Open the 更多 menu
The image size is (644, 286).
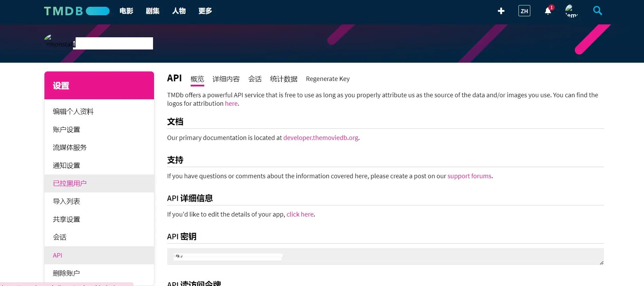205,11
